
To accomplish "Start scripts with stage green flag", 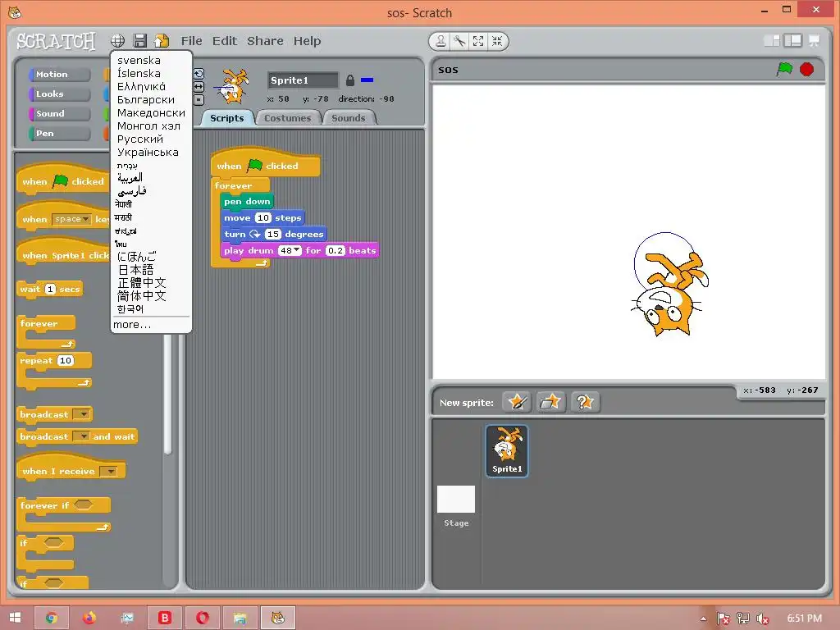I will click(785, 69).
